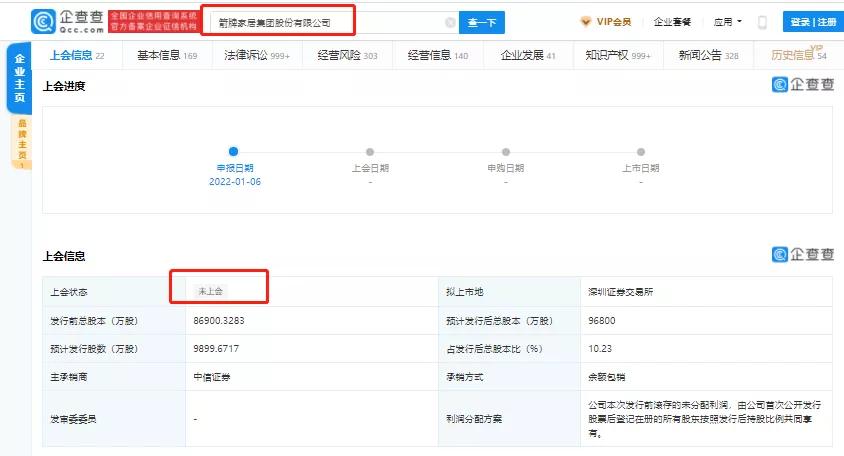Viewport: 844px width, 456px height.
Task: Click the 未上会 status tag
Action: click(210, 291)
